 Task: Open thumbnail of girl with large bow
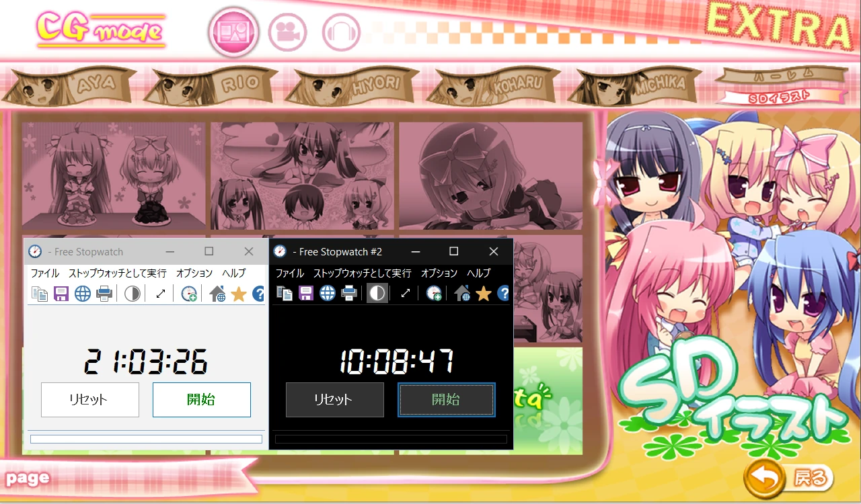pos(490,176)
